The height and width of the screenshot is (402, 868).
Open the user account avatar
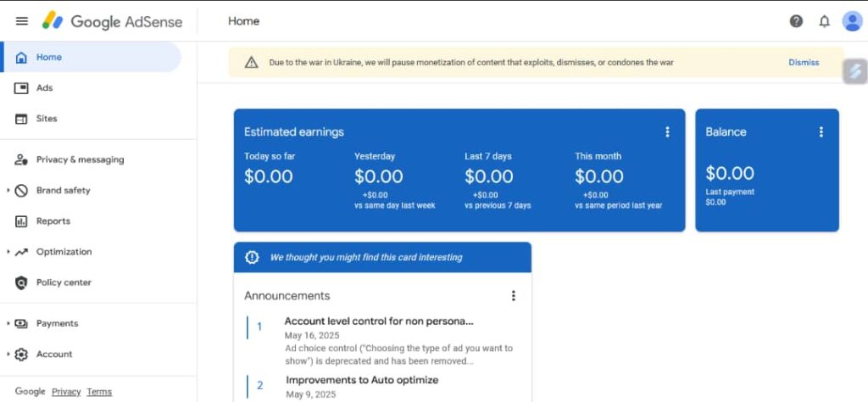click(852, 21)
